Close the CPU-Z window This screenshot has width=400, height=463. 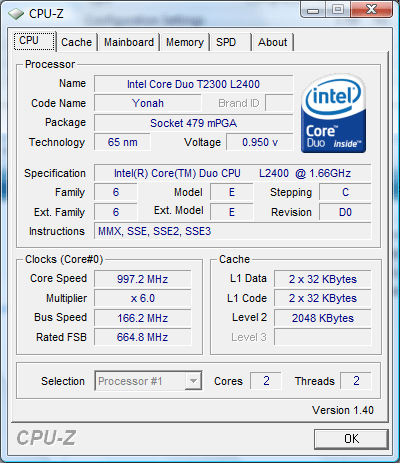pos(371,9)
